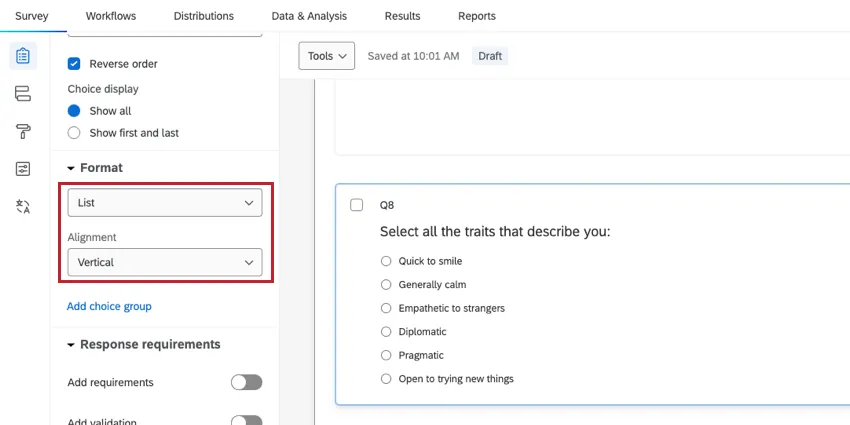The width and height of the screenshot is (850, 425).
Task: Open the List format dropdown
Action: pyautogui.click(x=165, y=203)
